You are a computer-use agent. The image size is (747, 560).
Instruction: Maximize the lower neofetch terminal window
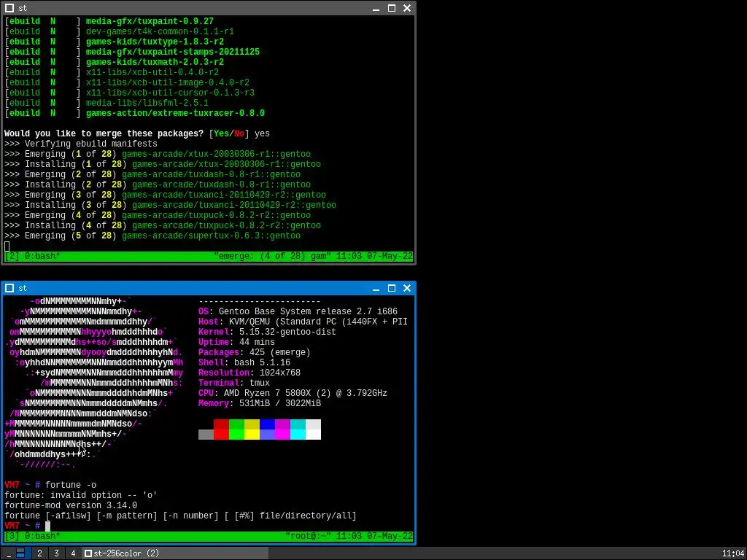pos(392,288)
